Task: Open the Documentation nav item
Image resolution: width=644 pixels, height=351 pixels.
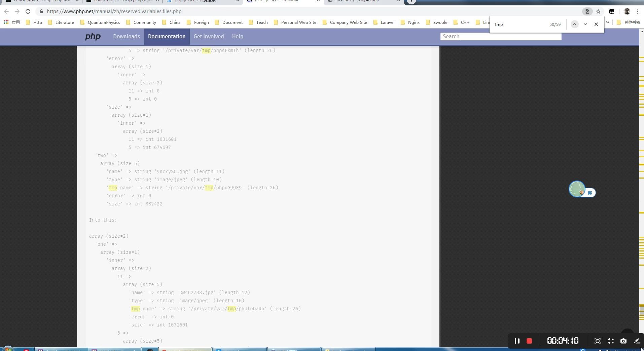Action: [167, 36]
